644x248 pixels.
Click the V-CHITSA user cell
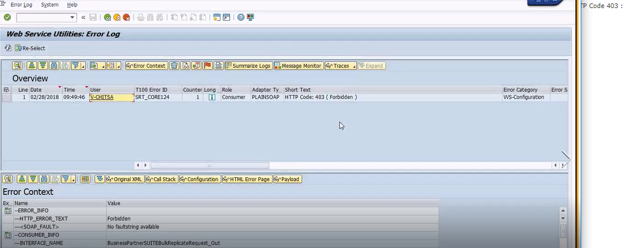tap(111, 98)
